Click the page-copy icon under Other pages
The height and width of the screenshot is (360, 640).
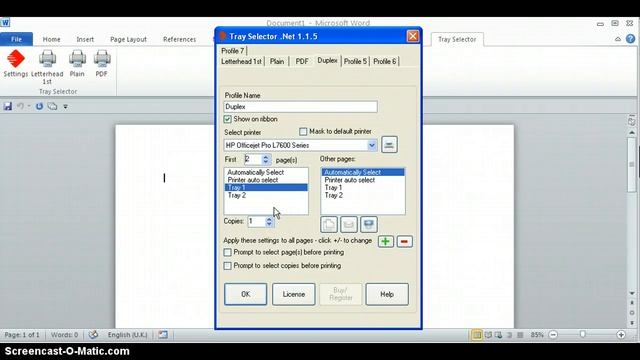click(x=329, y=224)
